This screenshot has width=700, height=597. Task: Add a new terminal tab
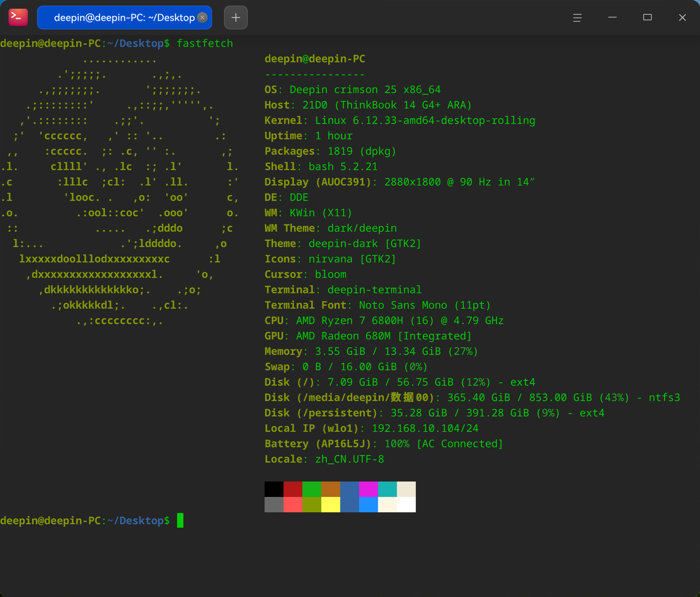pyautogui.click(x=236, y=17)
